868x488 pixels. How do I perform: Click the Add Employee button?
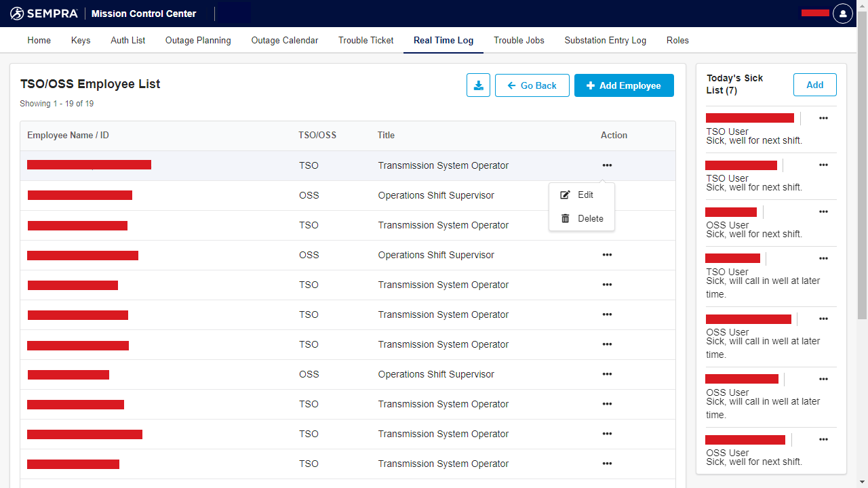(x=624, y=85)
